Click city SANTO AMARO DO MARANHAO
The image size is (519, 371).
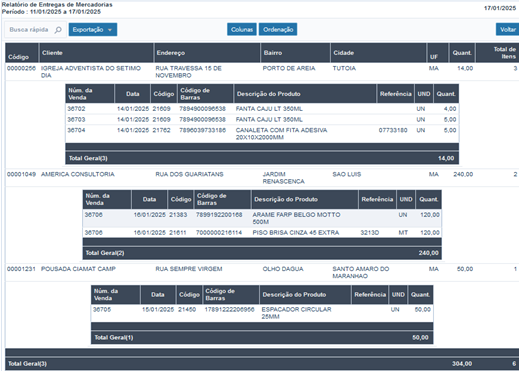tap(361, 273)
